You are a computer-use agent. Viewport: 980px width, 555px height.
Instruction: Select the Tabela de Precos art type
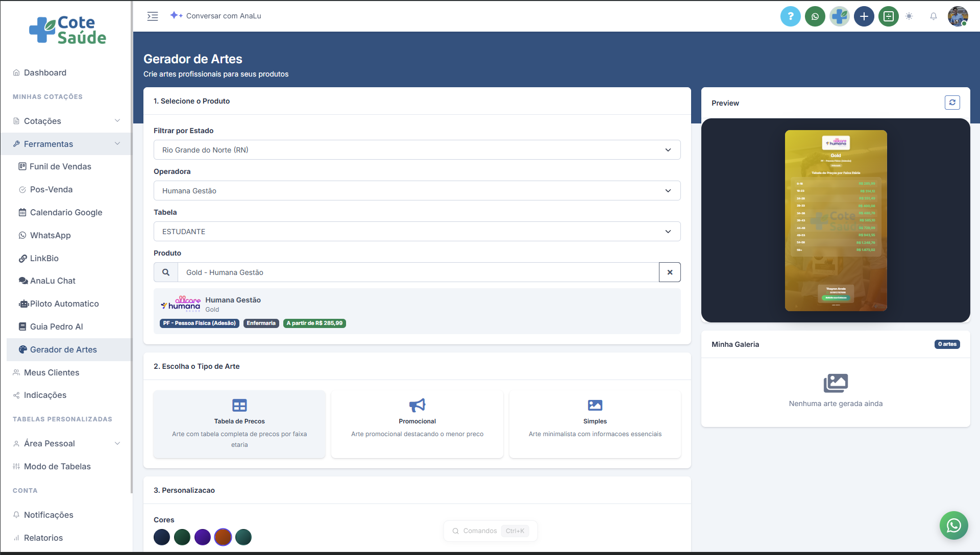point(239,424)
